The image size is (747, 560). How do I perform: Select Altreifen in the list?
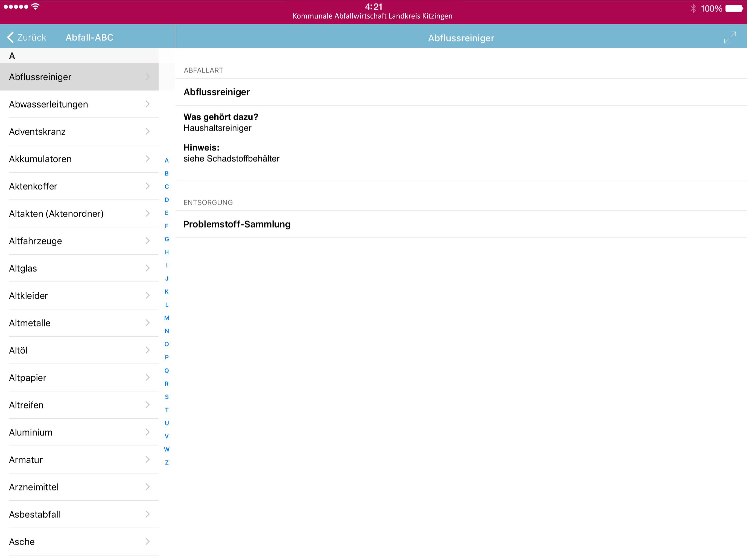79,405
